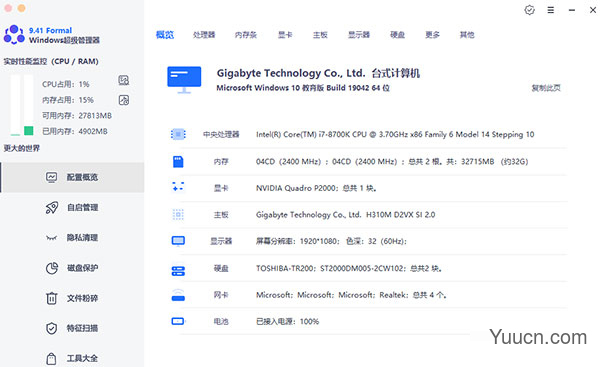Image resolution: width=600 pixels, height=367 pixels.
Task: Close the window
Action: pyautogui.click(x=593, y=10)
